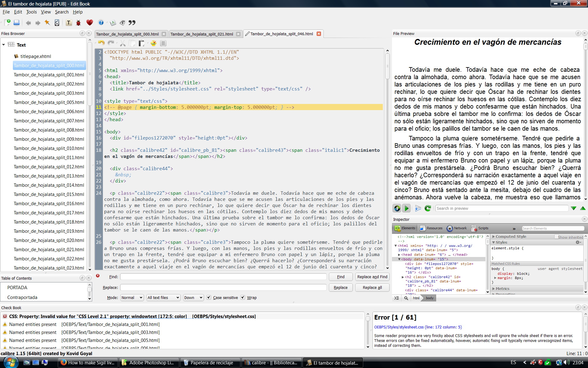Open the stylesheet.css line 172 error link
Image resolution: width=588 pixels, height=368 pixels.
click(x=418, y=327)
